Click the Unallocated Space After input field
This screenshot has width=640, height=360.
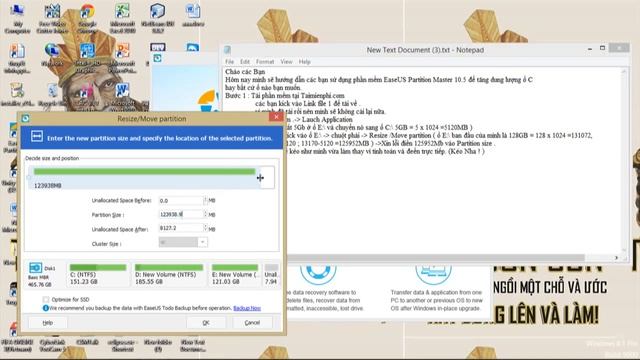point(181,228)
